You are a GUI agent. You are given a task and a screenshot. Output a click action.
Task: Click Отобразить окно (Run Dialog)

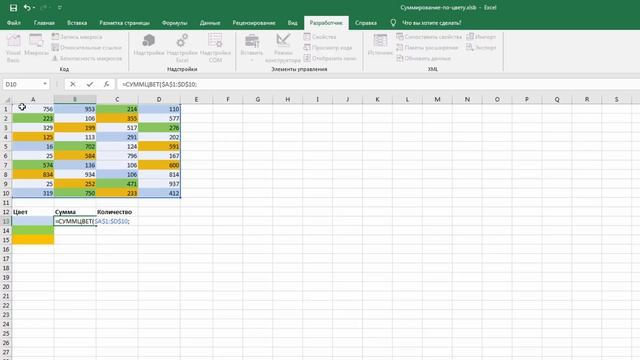[329, 58]
